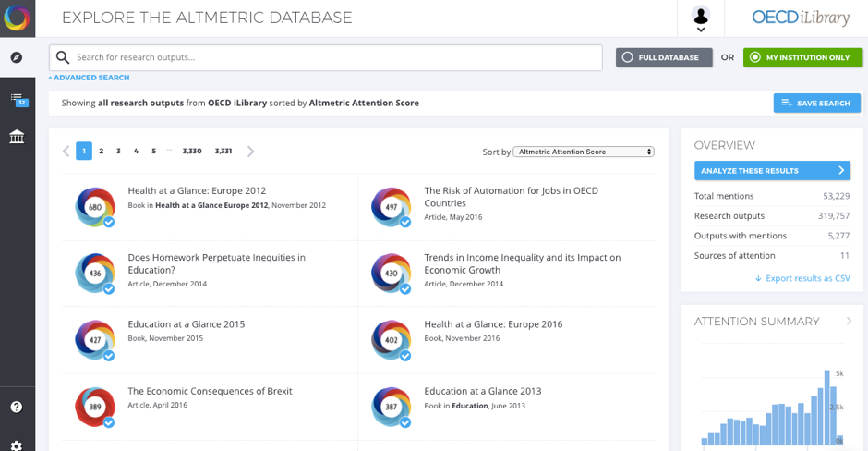
Task: Open the settings gear icon in sidebar
Action: 17,445
